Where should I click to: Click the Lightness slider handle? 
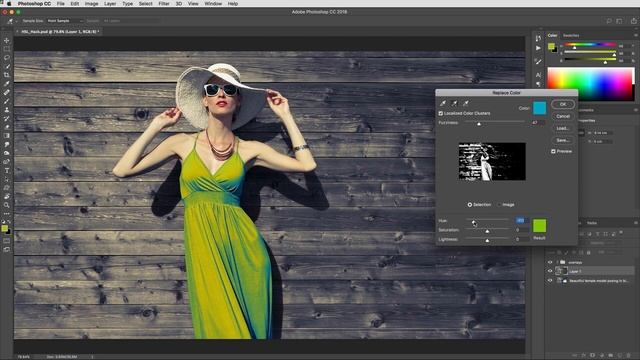coord(487,240)
